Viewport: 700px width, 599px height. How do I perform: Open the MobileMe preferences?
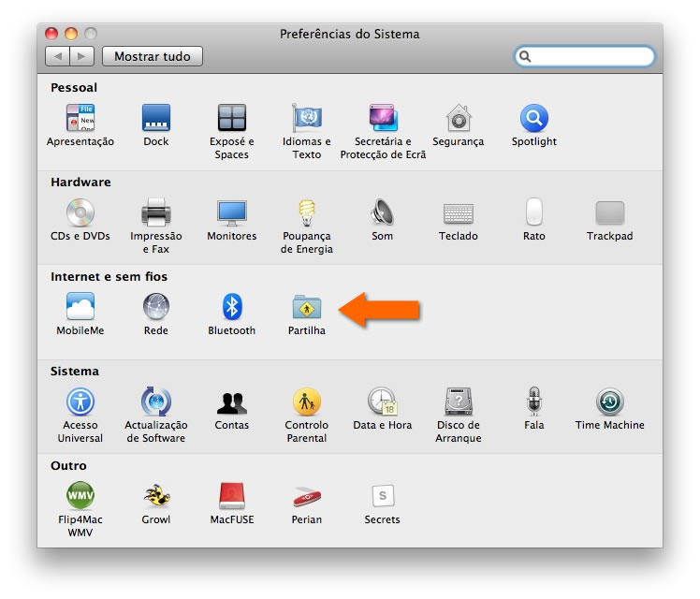80,307
